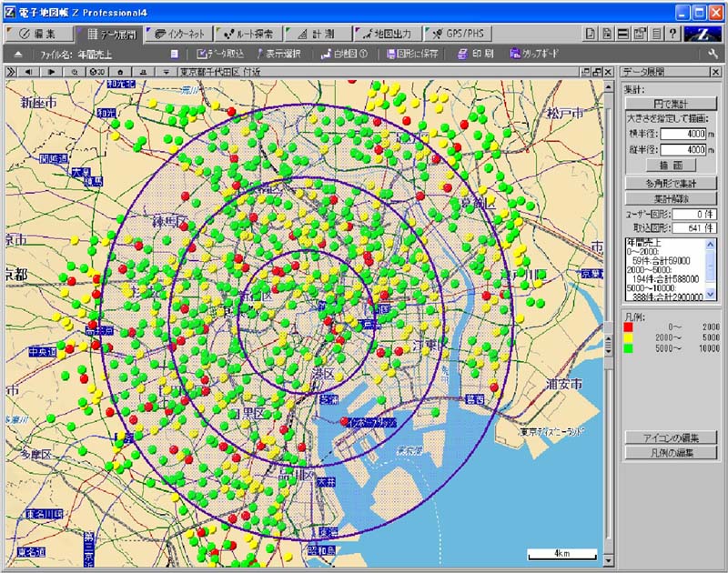Screen dimensions: 728x573
Task: Click the 4km scale bar
Action: (x=561, y=554)
